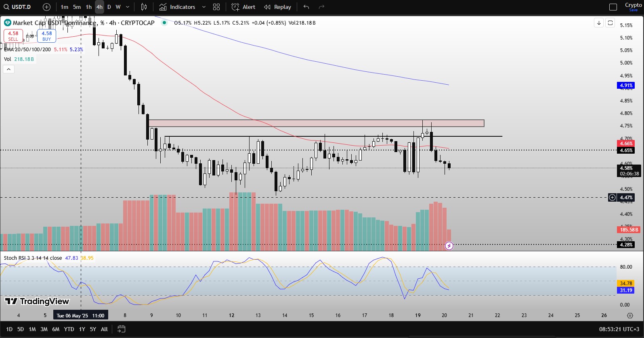Click the blue Save link under Crypto
Viewport: 644px width, 338px height.
pos(633,10)
